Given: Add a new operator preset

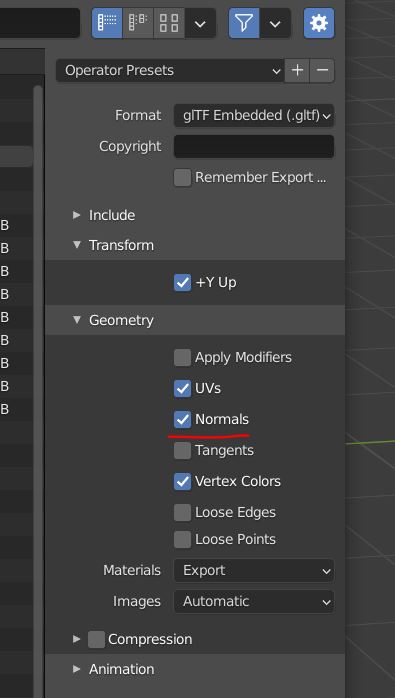Looking at the screenshot, I should click(x=297, y=70).
